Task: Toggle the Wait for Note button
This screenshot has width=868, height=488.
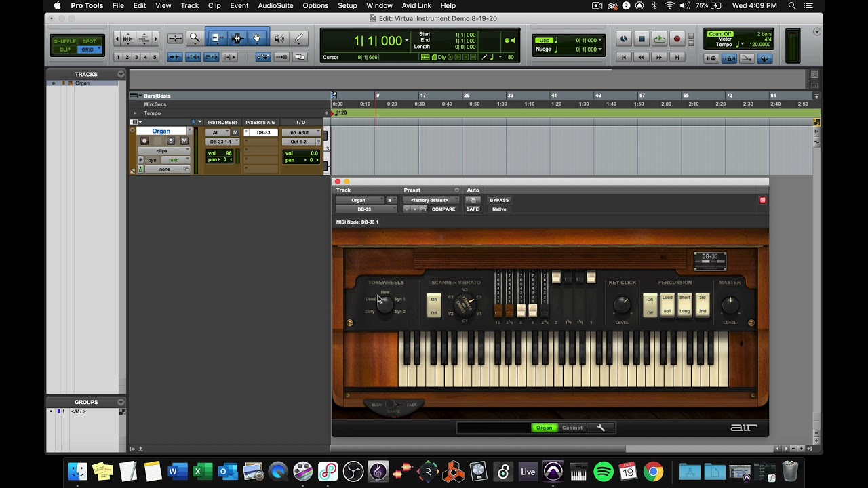Action: (x=711, y=58)
